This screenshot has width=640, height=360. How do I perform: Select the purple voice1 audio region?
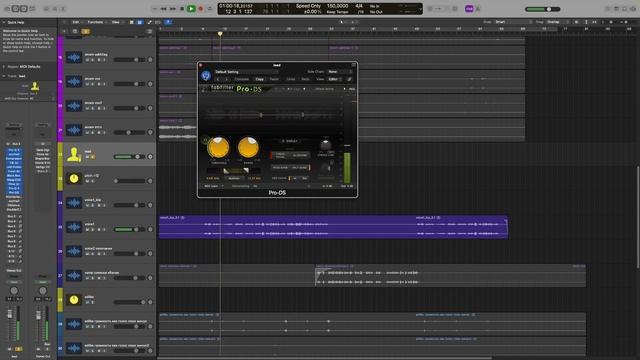333,227
